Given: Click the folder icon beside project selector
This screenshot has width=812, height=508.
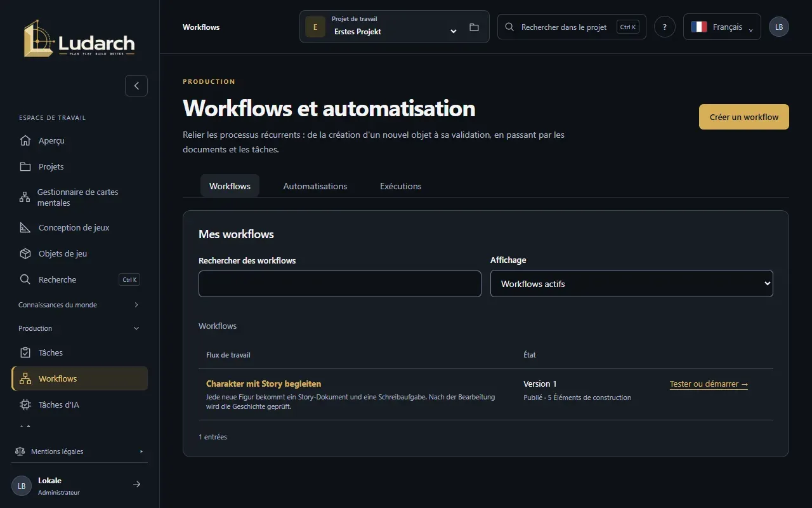Looking at the screenshot, I should pos(474,27).
